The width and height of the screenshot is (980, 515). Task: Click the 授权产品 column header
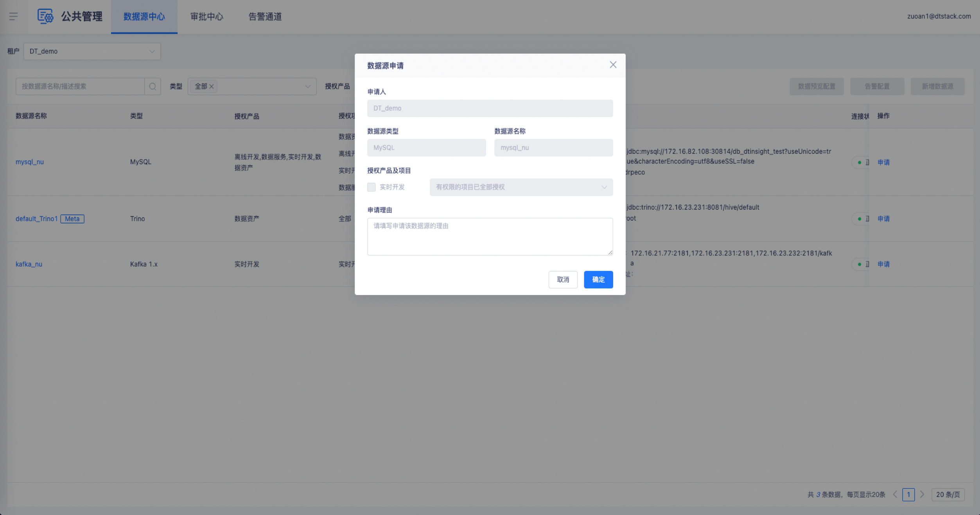(x=247, y=116)
